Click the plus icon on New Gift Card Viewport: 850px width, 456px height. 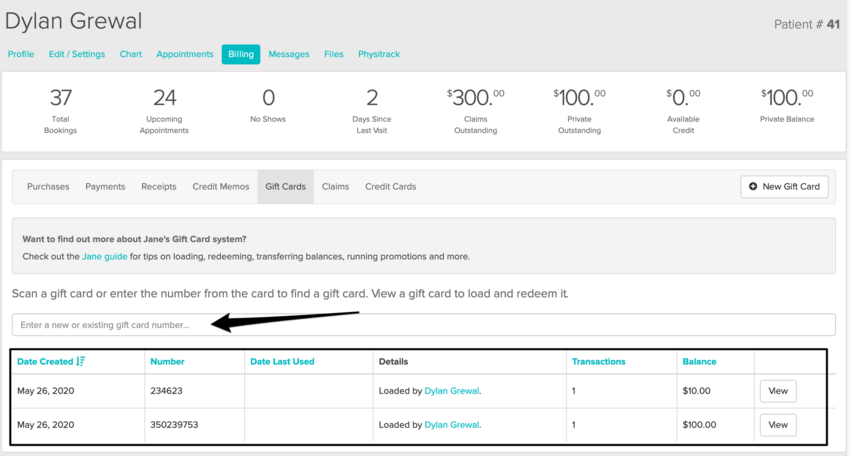coord(753,187)
